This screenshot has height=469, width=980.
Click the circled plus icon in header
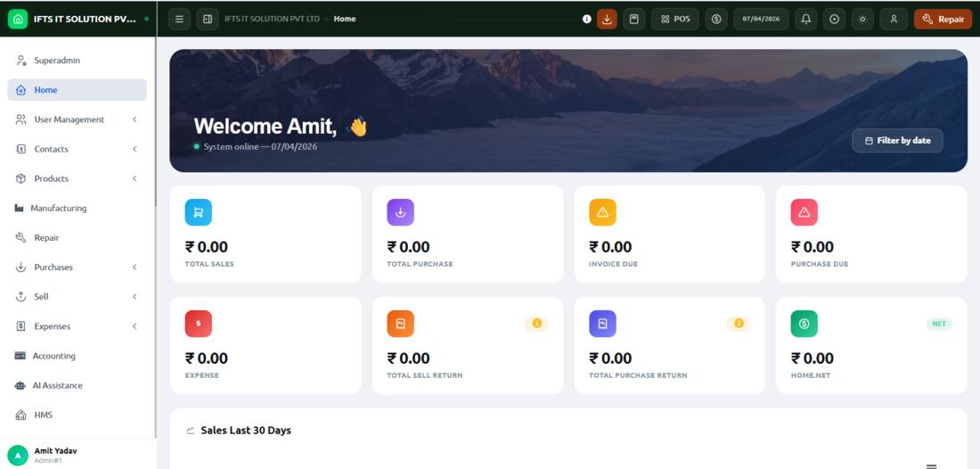(x=834, y=19)
